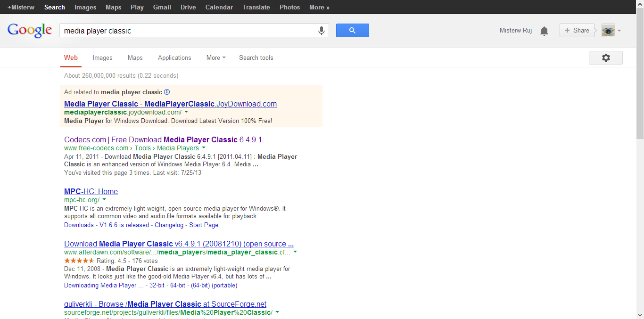Open the More search category dropdown
Viewport: 644px width, 319px height.
[216, 57]
